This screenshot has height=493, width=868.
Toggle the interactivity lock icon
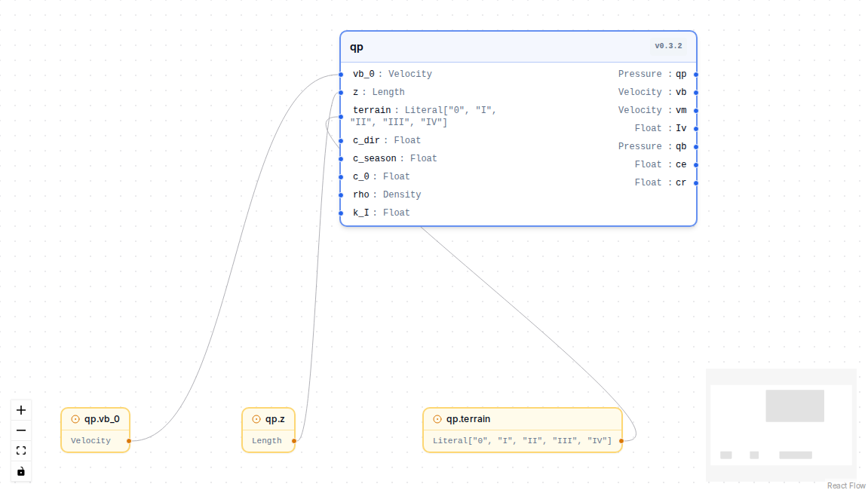point(21,471)
